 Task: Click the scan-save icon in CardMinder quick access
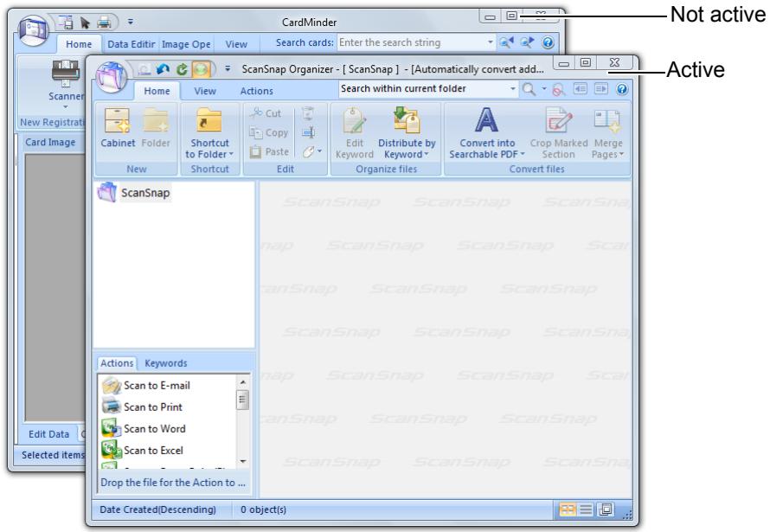pyautogui.click(x=66, y=22)
